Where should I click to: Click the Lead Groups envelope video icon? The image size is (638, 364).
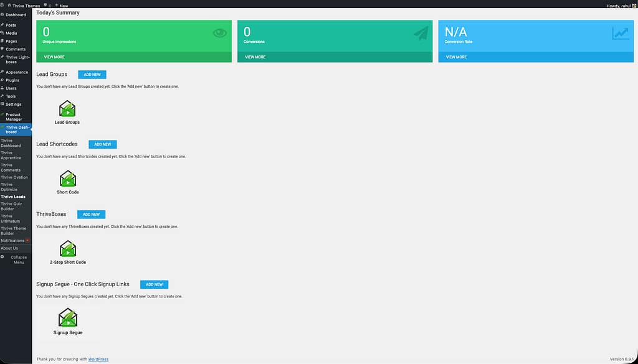[x=67, y=109]
